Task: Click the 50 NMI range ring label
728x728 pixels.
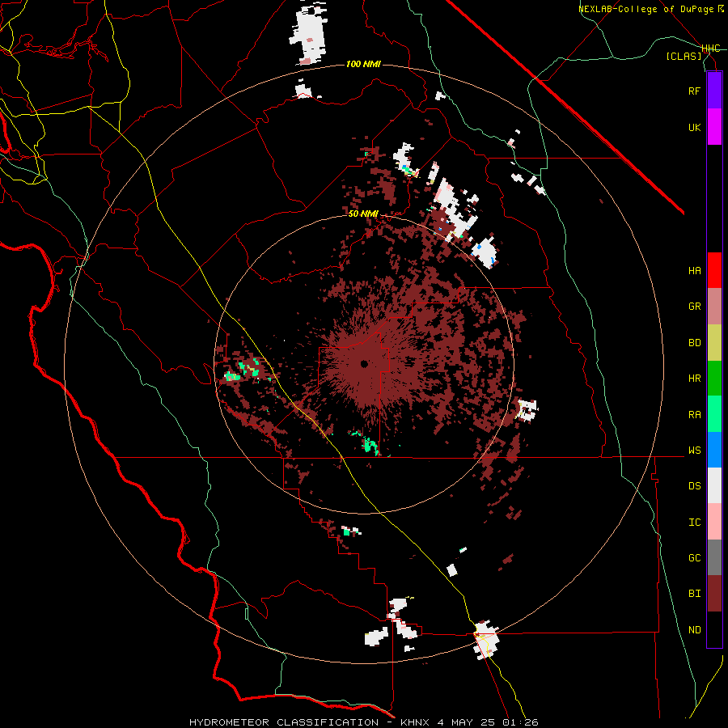Action: click(363, 214)
